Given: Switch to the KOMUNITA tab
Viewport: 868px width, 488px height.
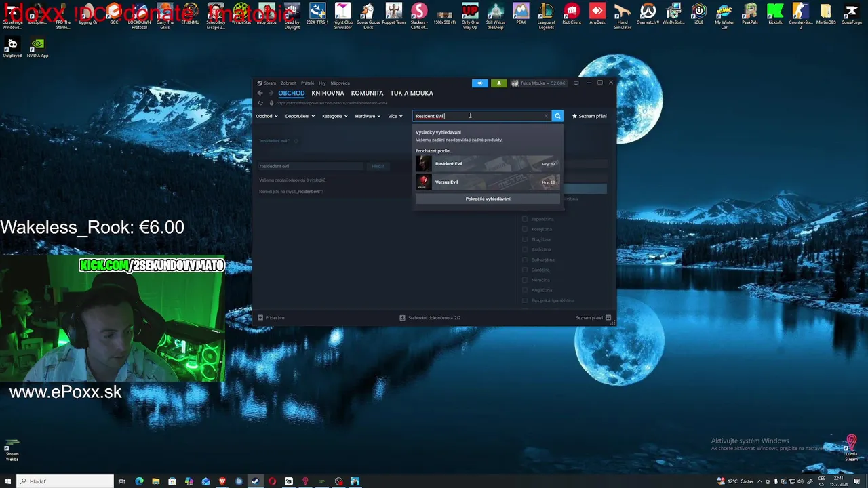Looking at the screenshot, I should [x=367, y=93].
